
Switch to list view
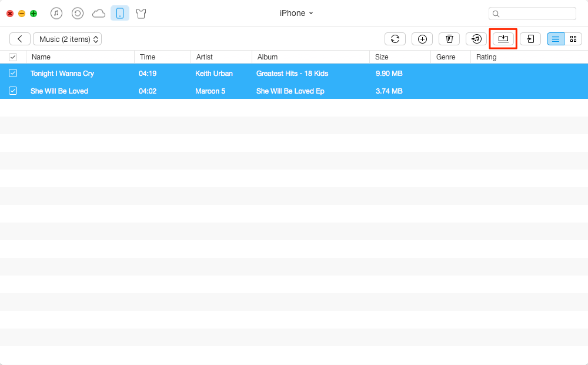click(556, 39)
